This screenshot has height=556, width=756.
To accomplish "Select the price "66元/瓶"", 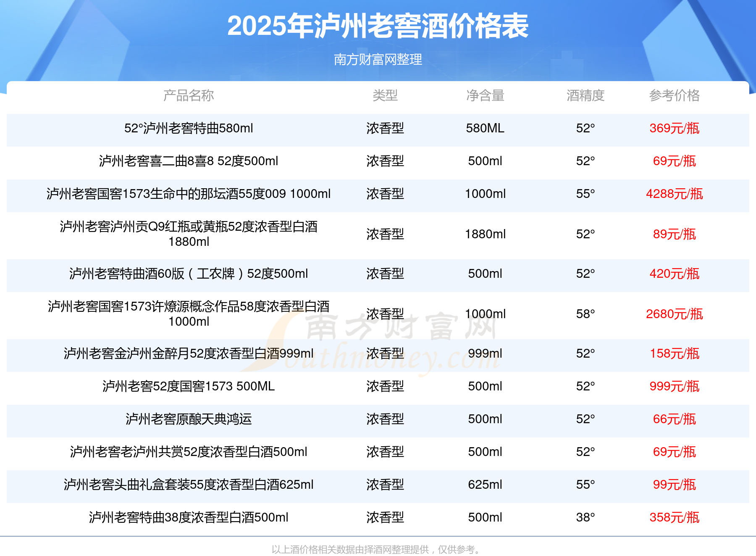I will [675, 419].
